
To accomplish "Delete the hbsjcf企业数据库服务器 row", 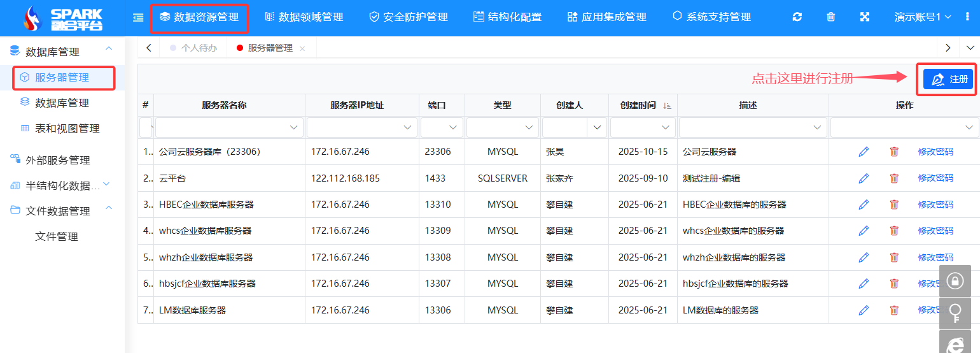I will (894, 284).
